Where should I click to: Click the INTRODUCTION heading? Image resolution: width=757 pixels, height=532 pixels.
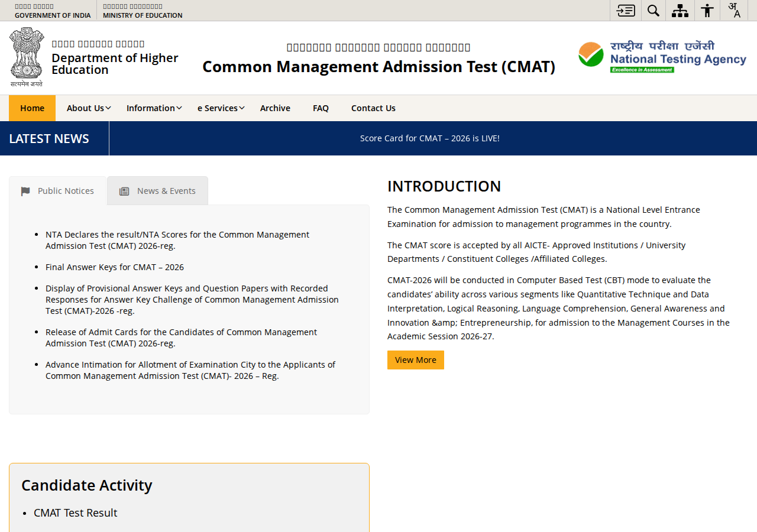click(444, 186)
